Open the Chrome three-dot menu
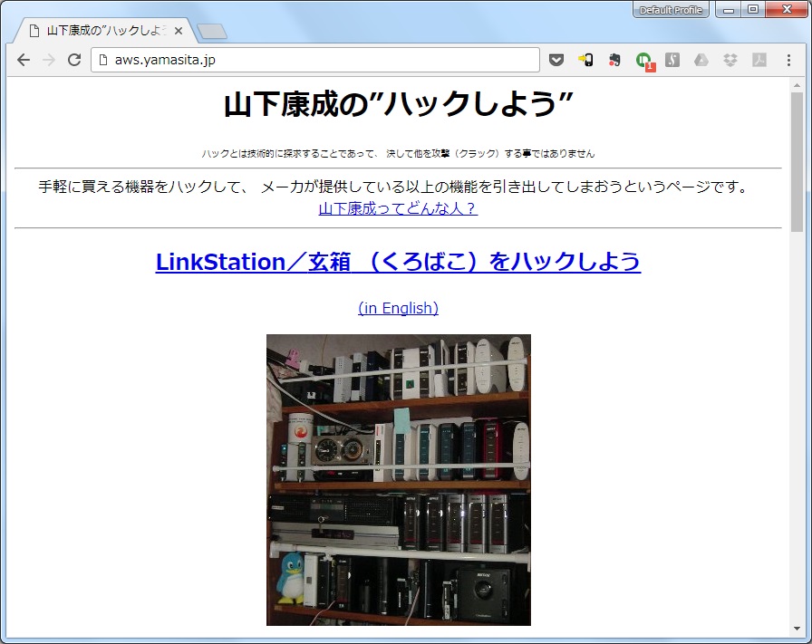 coord(788,60)
